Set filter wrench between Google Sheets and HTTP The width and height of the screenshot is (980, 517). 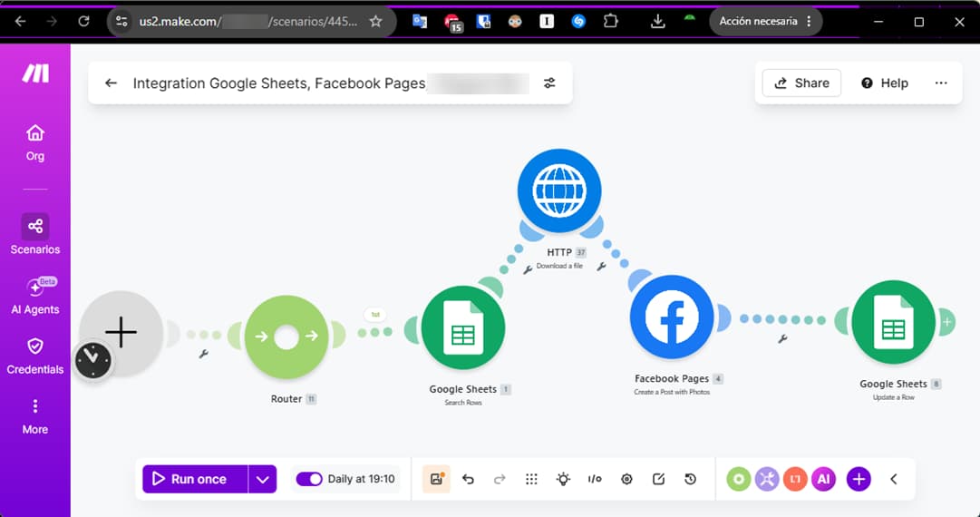click(x=528, y=269)
